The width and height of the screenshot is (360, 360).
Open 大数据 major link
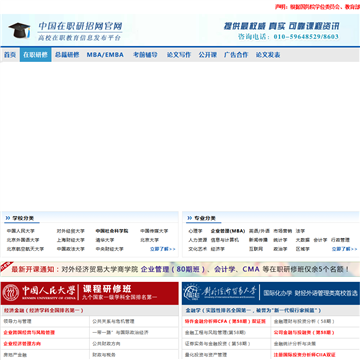tap(303, 240)
